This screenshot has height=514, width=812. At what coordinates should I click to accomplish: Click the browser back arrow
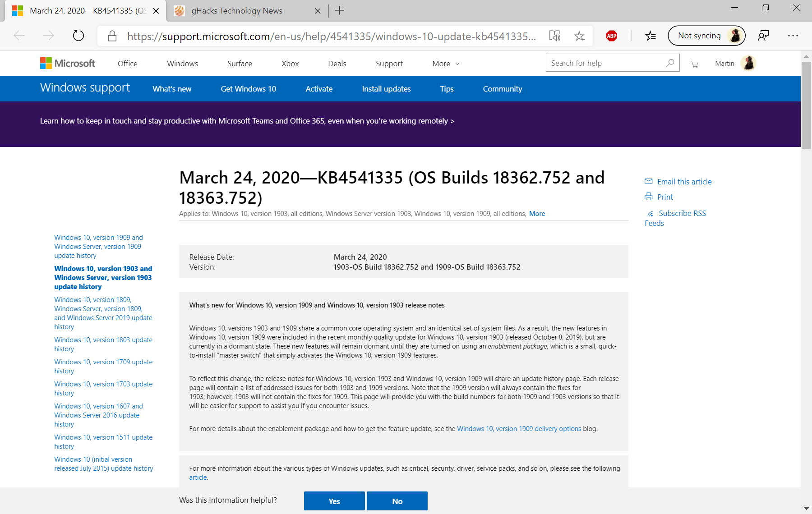pos(19,36)
